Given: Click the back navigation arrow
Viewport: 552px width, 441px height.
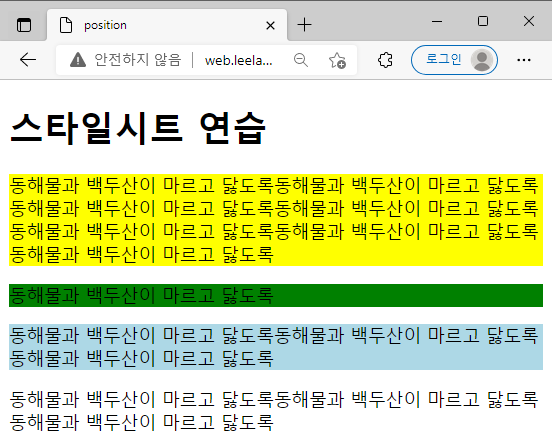Looking at the screenshot, I should [28, 60].
